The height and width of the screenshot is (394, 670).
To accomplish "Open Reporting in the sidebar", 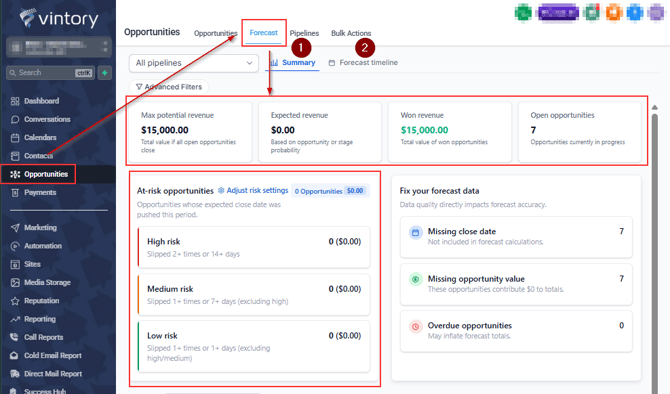I will point(33,319).
